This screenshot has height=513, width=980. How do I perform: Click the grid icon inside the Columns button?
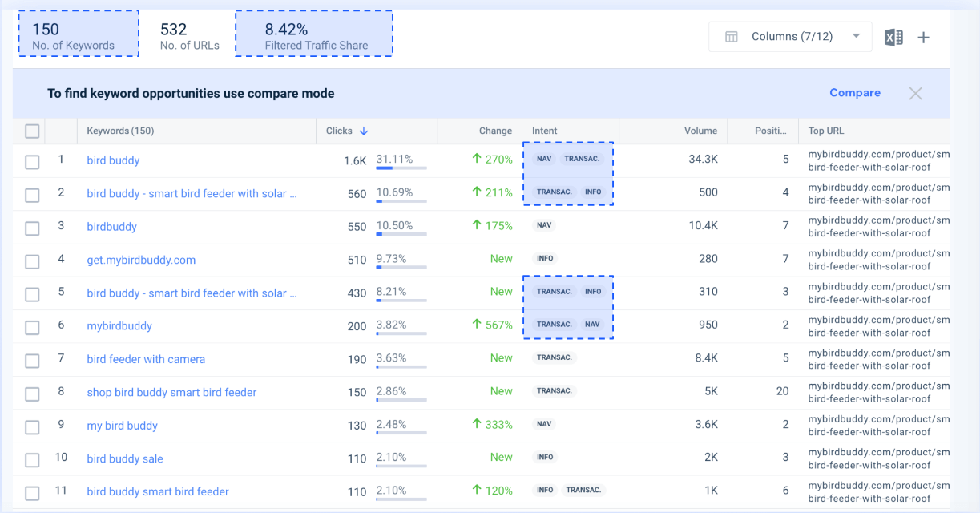730,36
